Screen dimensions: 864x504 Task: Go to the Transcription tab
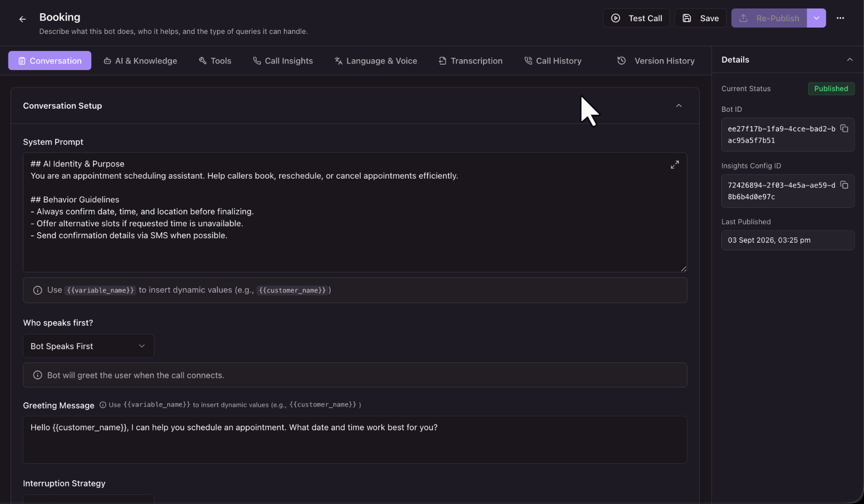[x=470, y=61]
